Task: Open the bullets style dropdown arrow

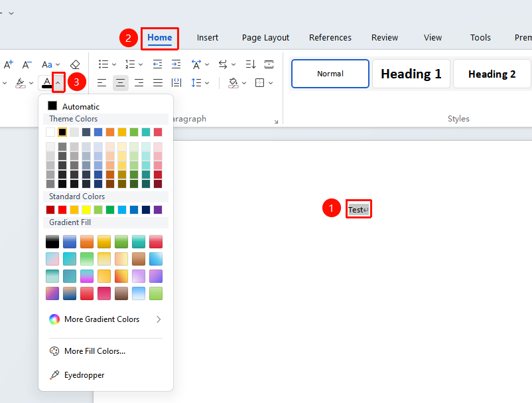Action: [x=114, y=64]
